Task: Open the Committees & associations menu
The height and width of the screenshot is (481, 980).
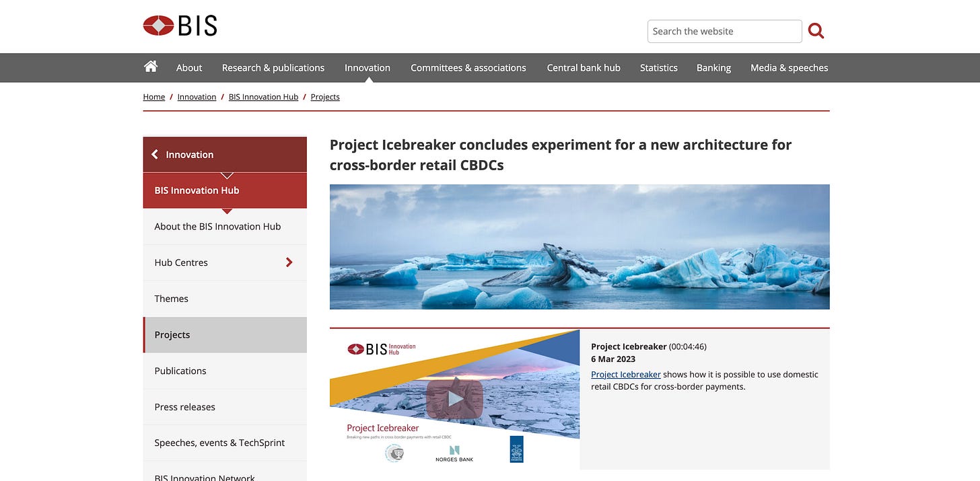Action: point(468,68)
